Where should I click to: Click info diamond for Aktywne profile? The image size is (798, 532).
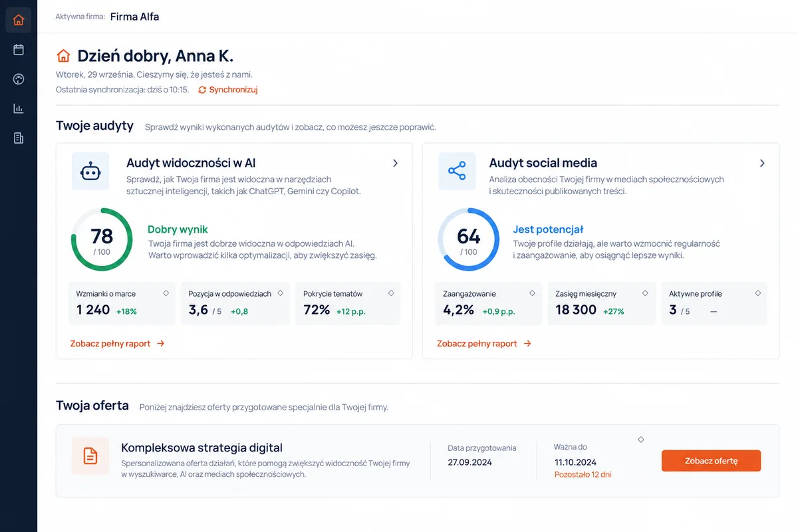tap(758, 293)
